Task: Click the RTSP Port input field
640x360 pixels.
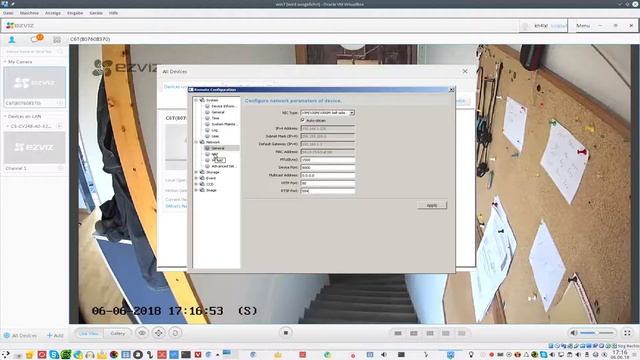Action: (x=327, y=191)
